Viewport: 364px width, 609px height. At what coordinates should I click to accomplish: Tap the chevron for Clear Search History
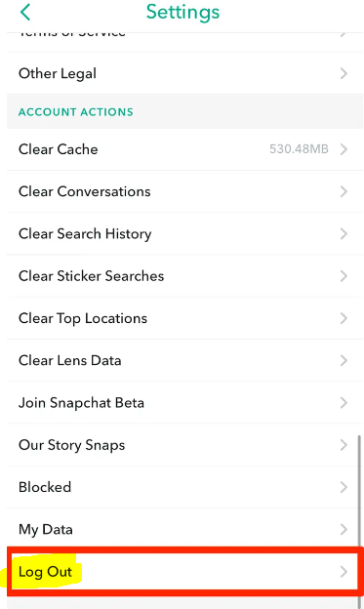(344, 234)
